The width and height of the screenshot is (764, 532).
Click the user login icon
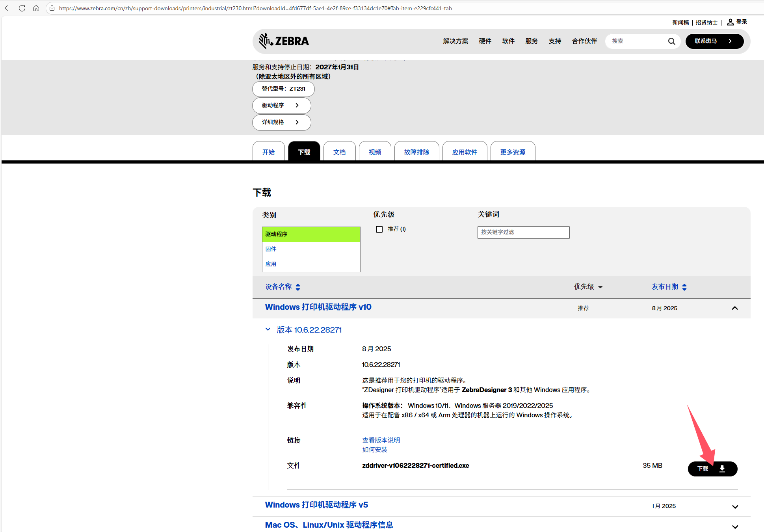pyautogui.click(x=730, y=22)
